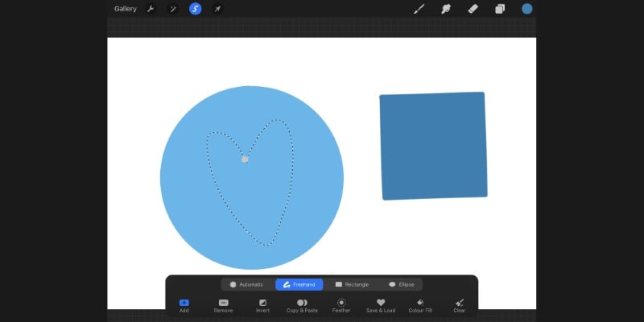The height and width of the screenshot is (322, 644).
Task: Open the Adjustments magic wand menu
Action: tap(173, 9)
